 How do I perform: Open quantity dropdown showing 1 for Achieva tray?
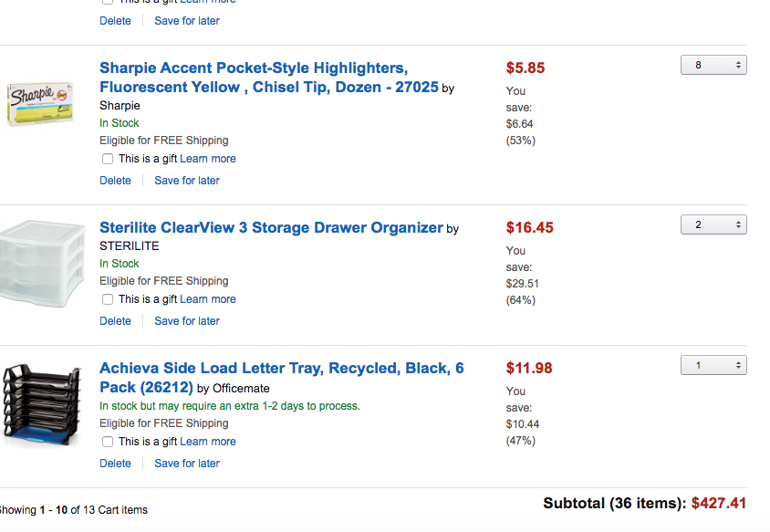click(713, 365)
